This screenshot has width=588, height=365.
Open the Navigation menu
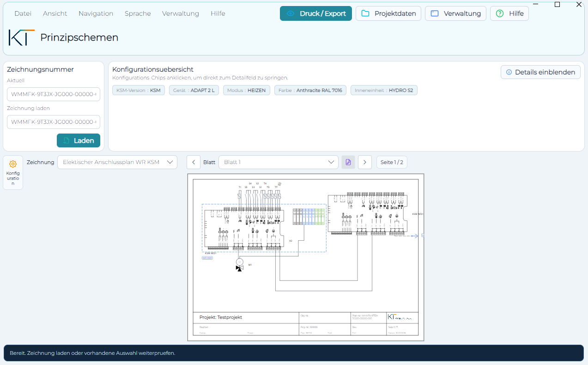coord(96,13)
